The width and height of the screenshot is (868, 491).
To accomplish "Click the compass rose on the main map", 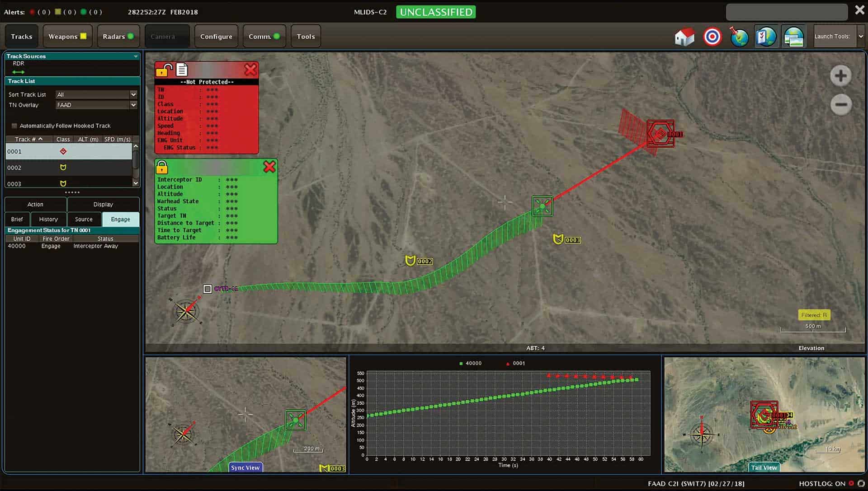I will pyautogui.click(x=187, y=311).
